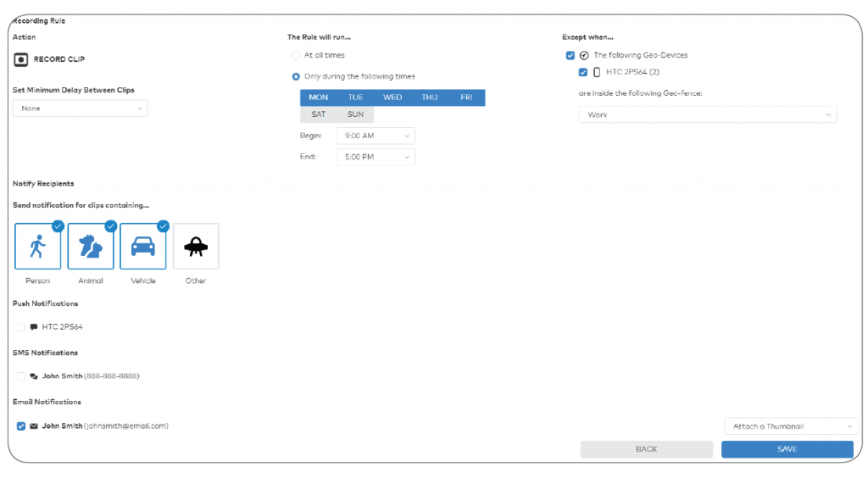The height and width of the screenshot is (478, 868).
Task: Open the Minimum Delay Between Clips dropdown
Action: 80,108
